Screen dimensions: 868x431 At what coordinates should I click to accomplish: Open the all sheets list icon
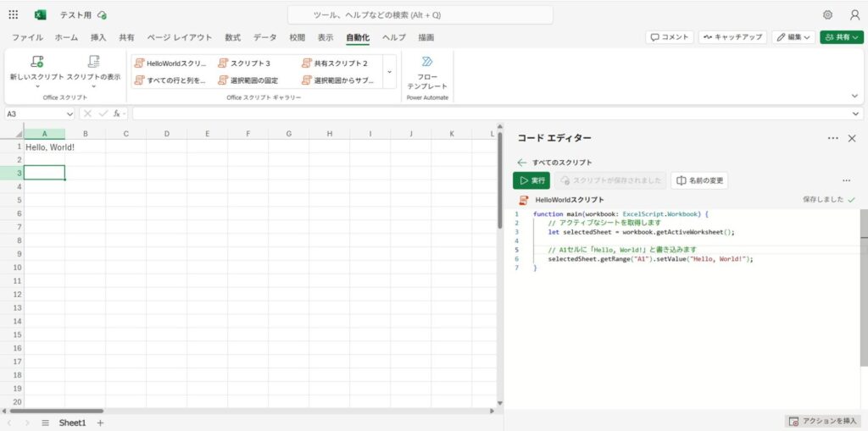(x=46, y=423)
